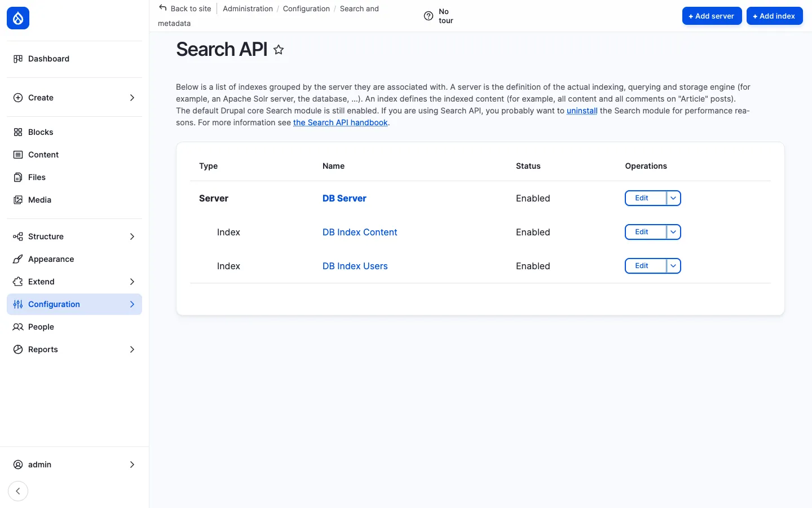
Task: Star the Search API page as favorite
Action: click(x=279, y=50)
